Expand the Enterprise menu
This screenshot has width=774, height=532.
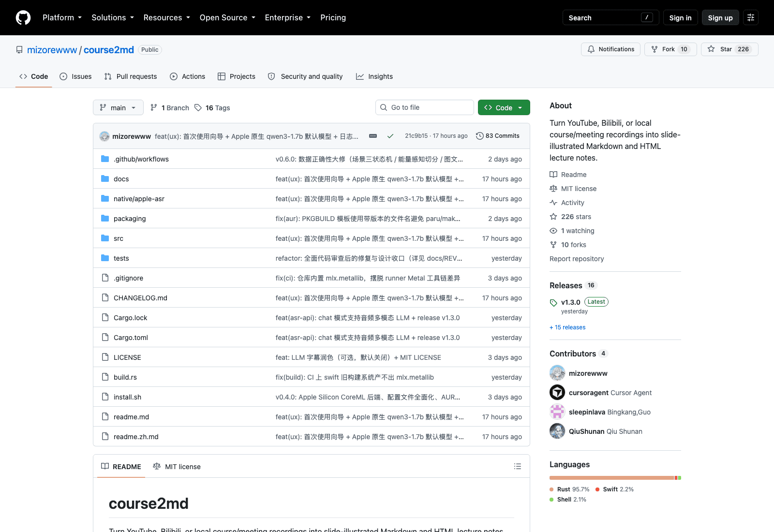[x=288, y=17]
